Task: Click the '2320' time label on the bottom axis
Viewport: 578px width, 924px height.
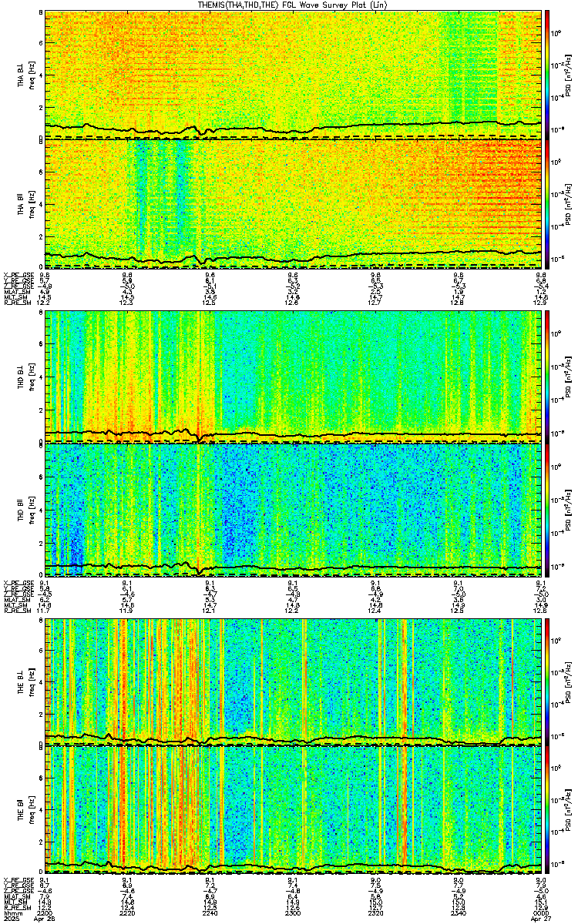Action: (376, 912)
